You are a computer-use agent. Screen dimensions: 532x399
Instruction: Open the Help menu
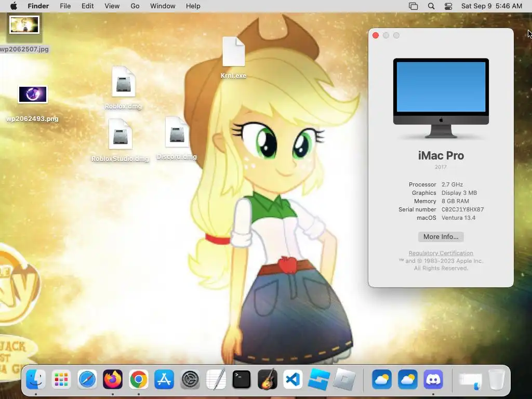(x=193, y=6)
